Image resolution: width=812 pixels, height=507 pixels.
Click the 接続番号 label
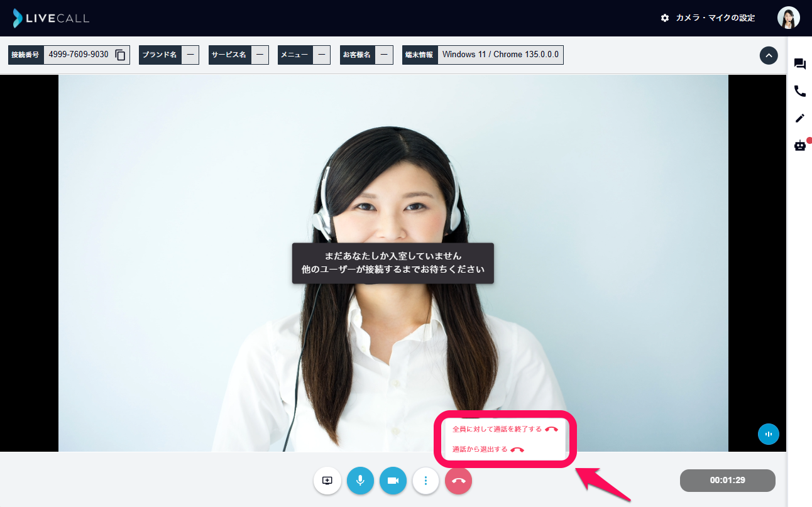point(25,55)
